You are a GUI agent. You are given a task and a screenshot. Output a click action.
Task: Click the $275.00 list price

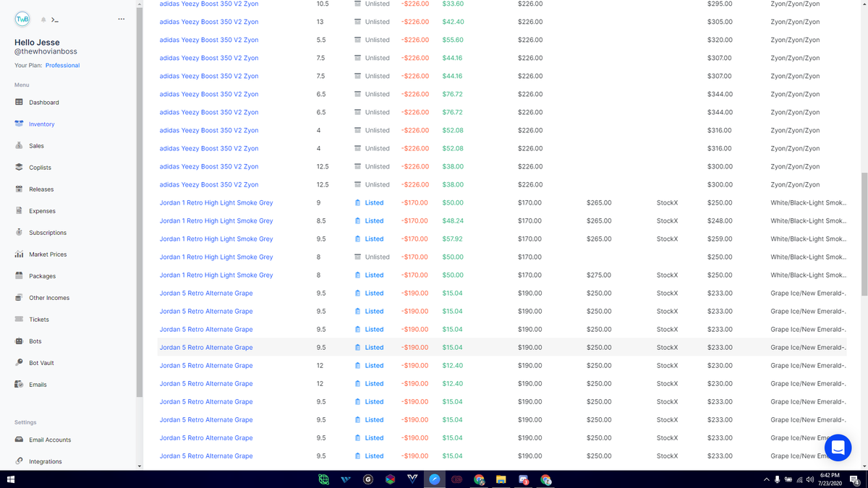click(x=599, y=275)
